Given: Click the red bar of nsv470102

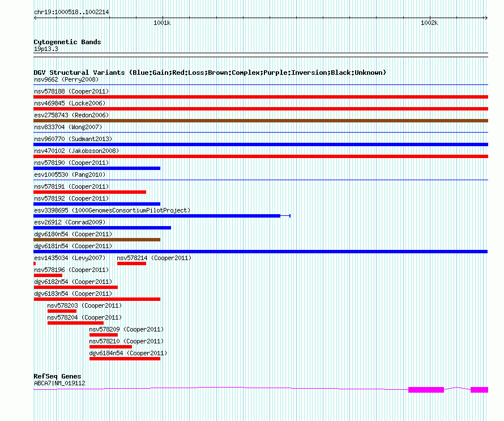Looking at the screenshot, I should pos(260,156).
